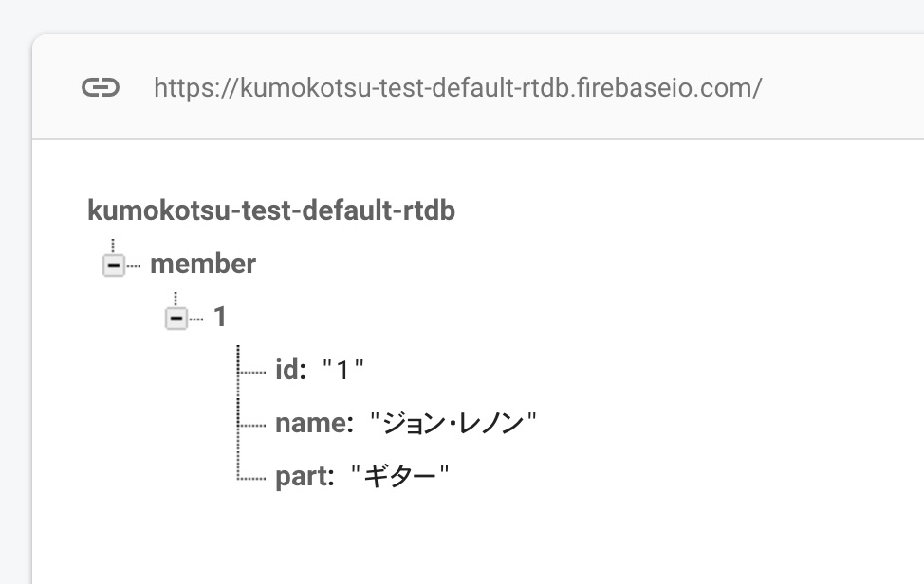This screenshot has width=924, height=584.
Task: Click the gray URL header bar's empty area
Action: [x=842, y=87]
